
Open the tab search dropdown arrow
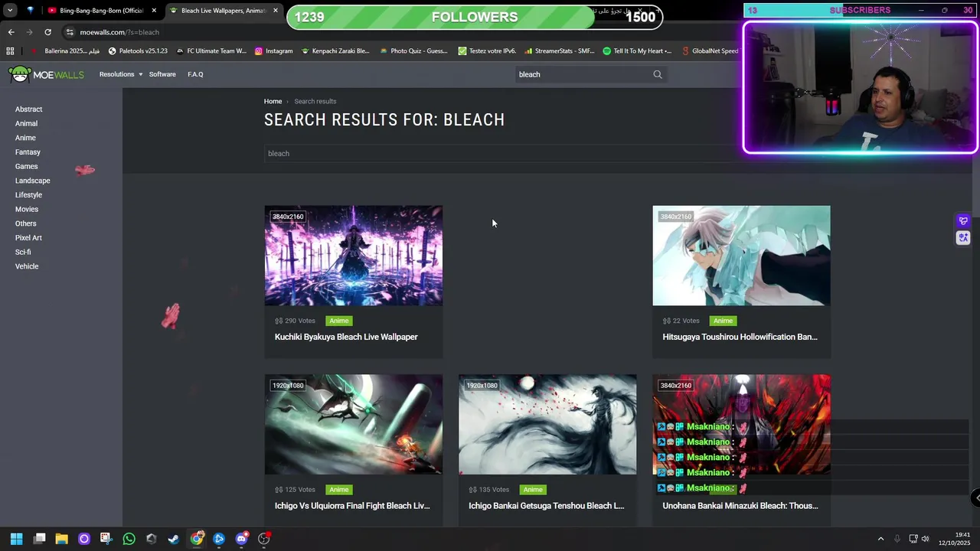click(10, 11)
